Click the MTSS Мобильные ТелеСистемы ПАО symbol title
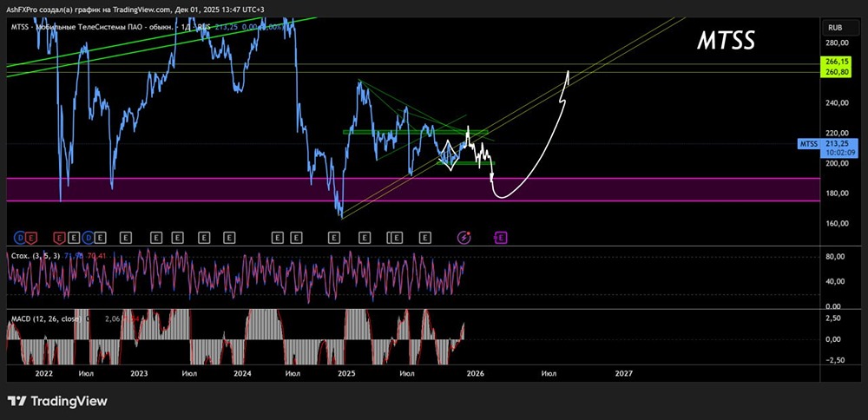This screenshot has width=868, height=420. pos(93,27)
